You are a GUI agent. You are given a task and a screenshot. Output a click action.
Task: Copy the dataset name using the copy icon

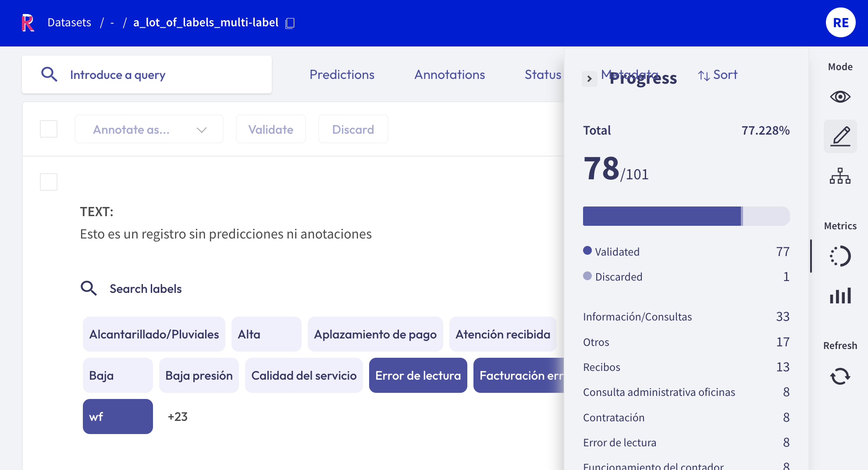click(x=290, y=23)
